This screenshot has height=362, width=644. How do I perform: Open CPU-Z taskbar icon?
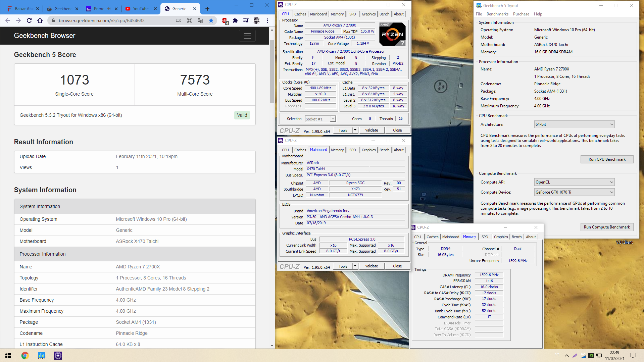58,356
